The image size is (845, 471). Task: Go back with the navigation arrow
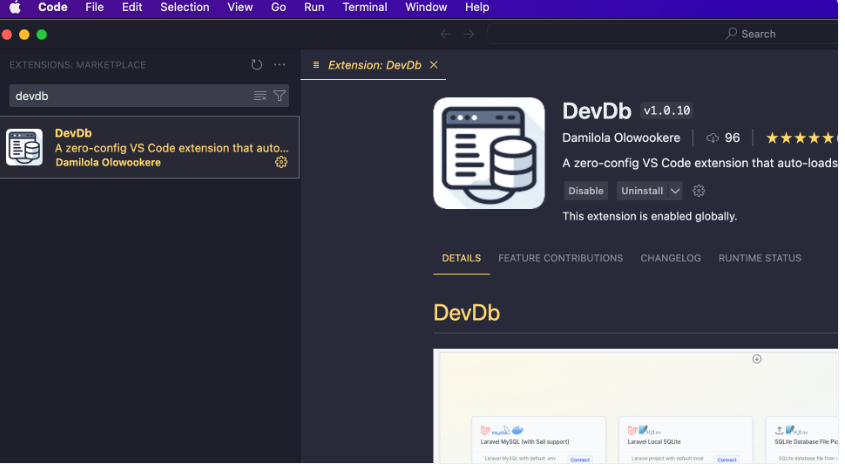click(x=446, y=34)
